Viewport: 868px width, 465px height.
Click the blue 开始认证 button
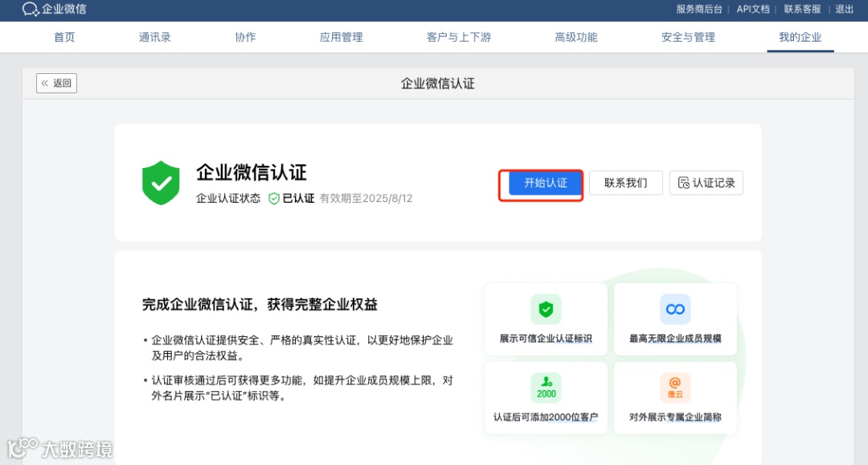click(546, 183)
